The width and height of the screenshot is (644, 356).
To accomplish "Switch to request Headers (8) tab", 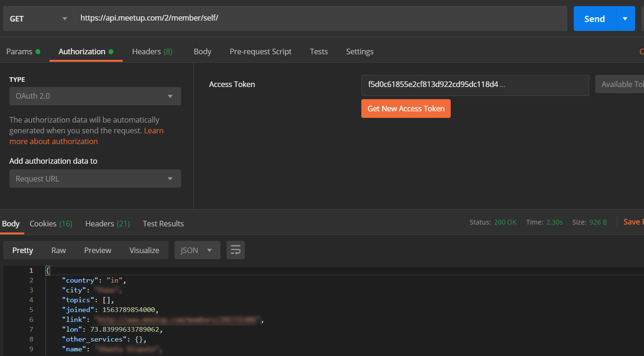I will coord(152,51).
